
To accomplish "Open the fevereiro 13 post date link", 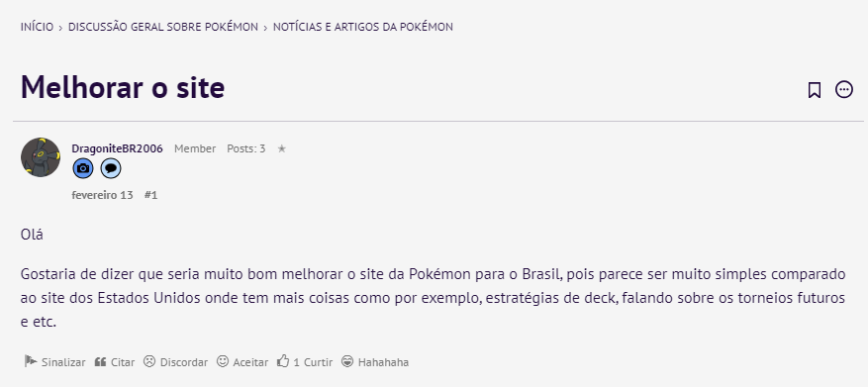I will 102,195.
